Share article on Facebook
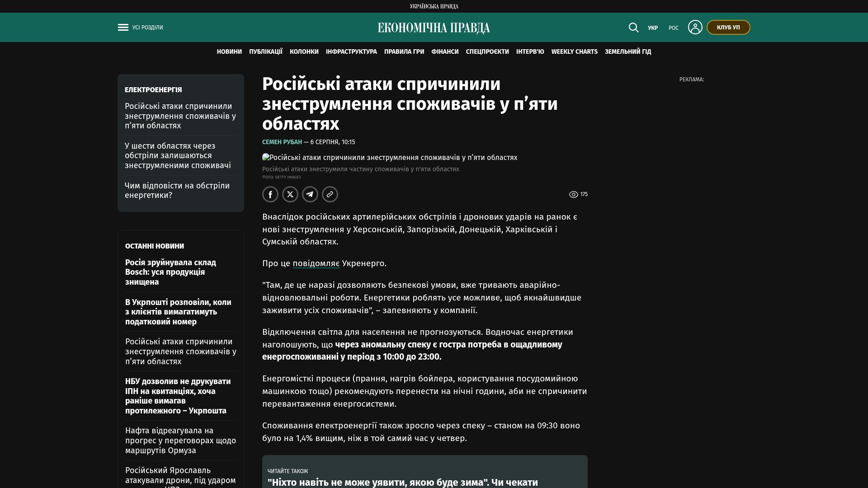 tap(270, 194)
